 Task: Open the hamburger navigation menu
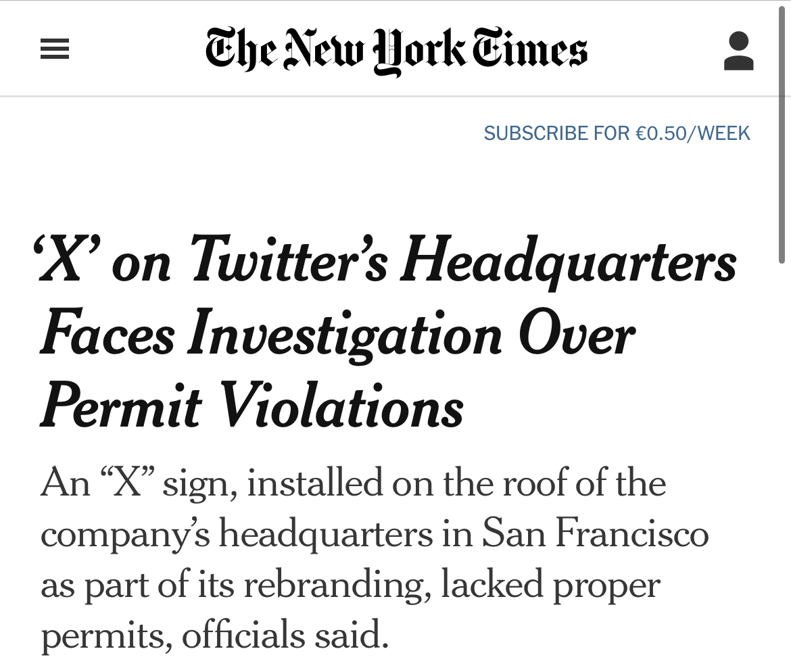click(55, 49)
